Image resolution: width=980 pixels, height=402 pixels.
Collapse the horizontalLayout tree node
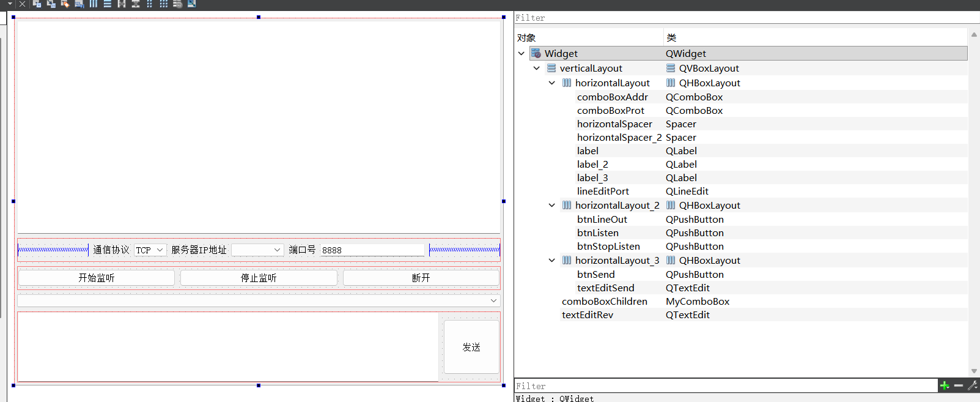click(x=552, y=83)
